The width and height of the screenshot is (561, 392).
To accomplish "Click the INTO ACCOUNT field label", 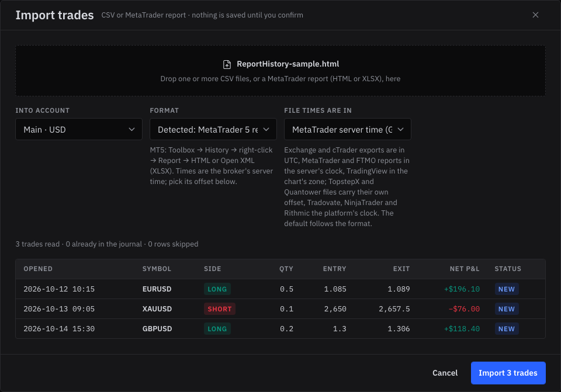I will pos(43,110).
